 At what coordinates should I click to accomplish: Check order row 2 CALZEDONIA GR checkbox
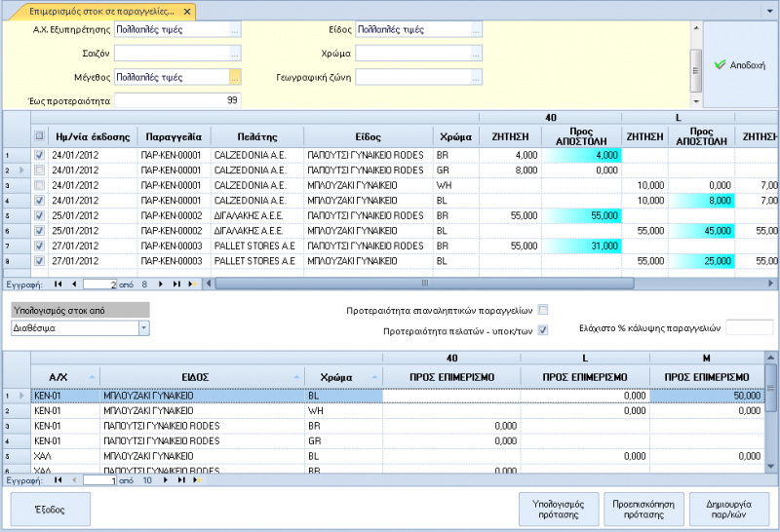(39, 171)
